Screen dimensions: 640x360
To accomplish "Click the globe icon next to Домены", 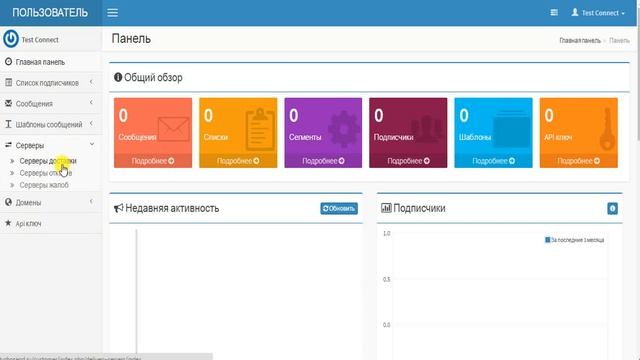I will [8, 202].
